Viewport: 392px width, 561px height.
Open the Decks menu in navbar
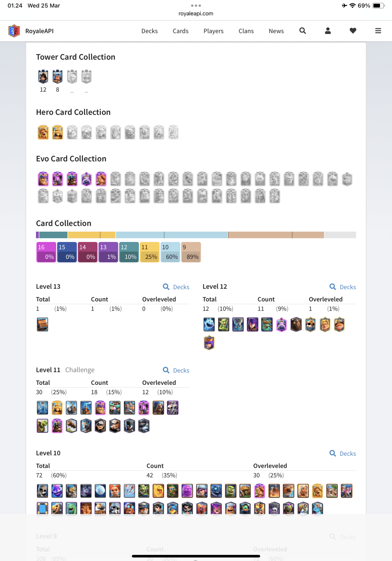tap(149, 31)
